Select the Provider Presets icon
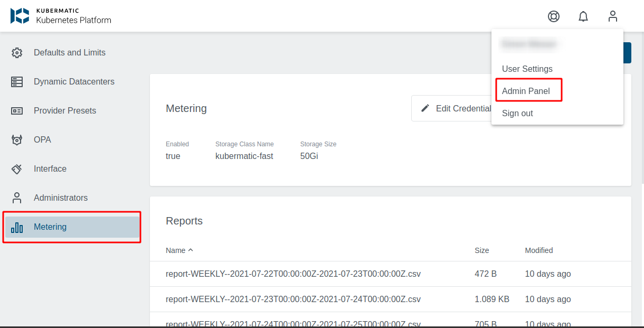644x328 pixels. 16,110
